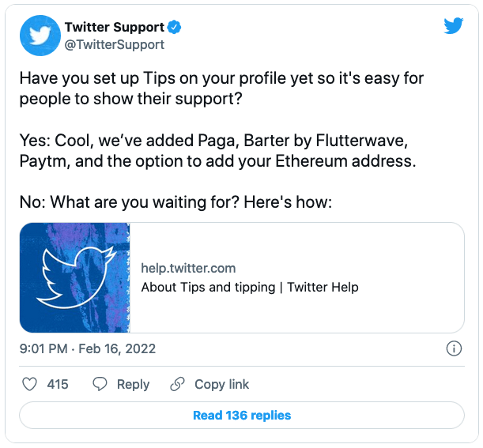Viewport: 483px width, 448px height.
Task: Visit the @TwitterSupport handle link
Action: click(x=115, y=45)
